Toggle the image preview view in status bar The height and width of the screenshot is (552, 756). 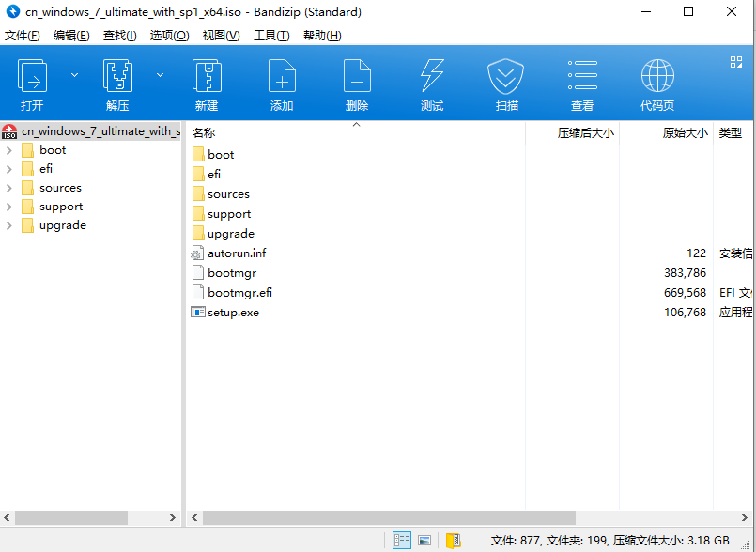pos(424,541)
